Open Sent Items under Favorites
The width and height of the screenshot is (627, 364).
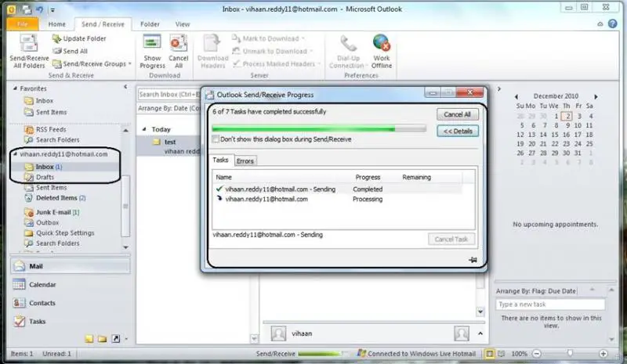click(45, 112)
